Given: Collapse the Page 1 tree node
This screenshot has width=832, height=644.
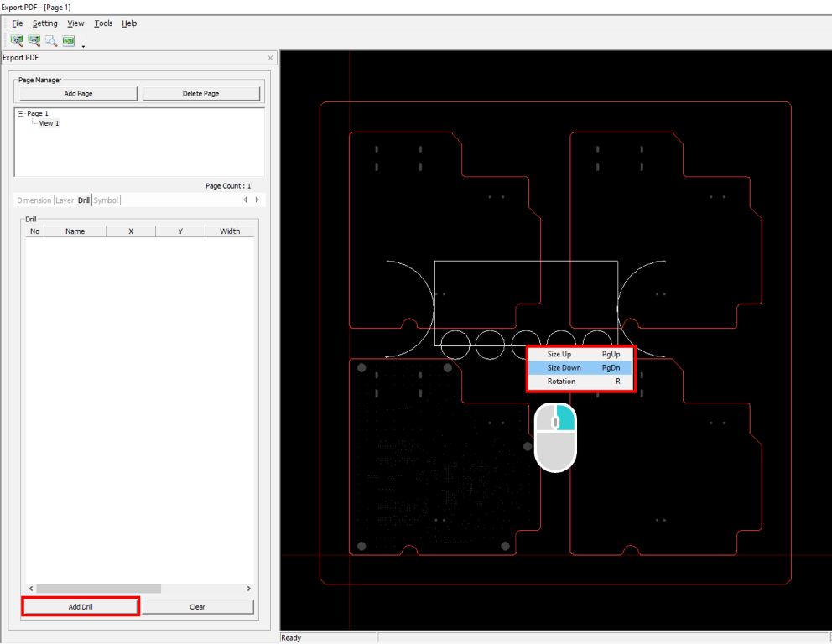Looking at the screenshot, I should click(x=21, y=113).
